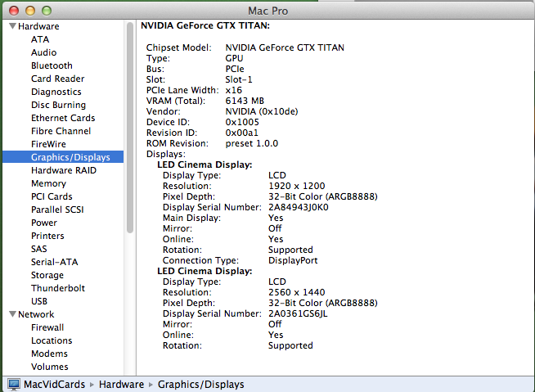Select ATA in the sidebar

[40, 39]
